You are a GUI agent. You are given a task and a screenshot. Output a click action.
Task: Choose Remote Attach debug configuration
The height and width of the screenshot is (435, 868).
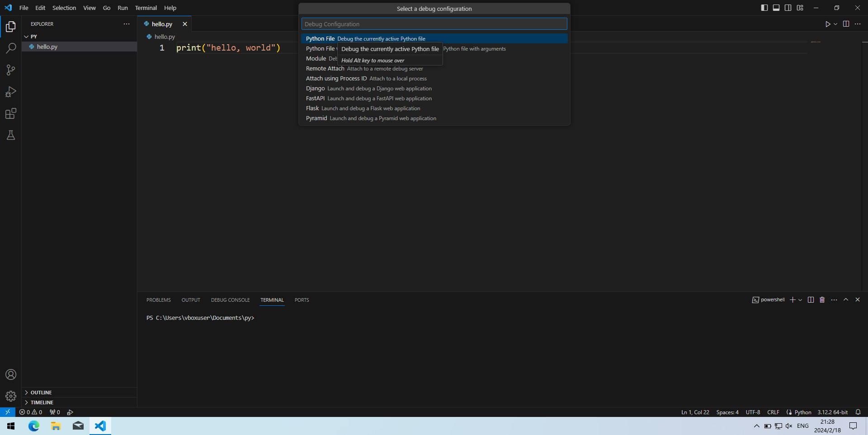point(434,69)
